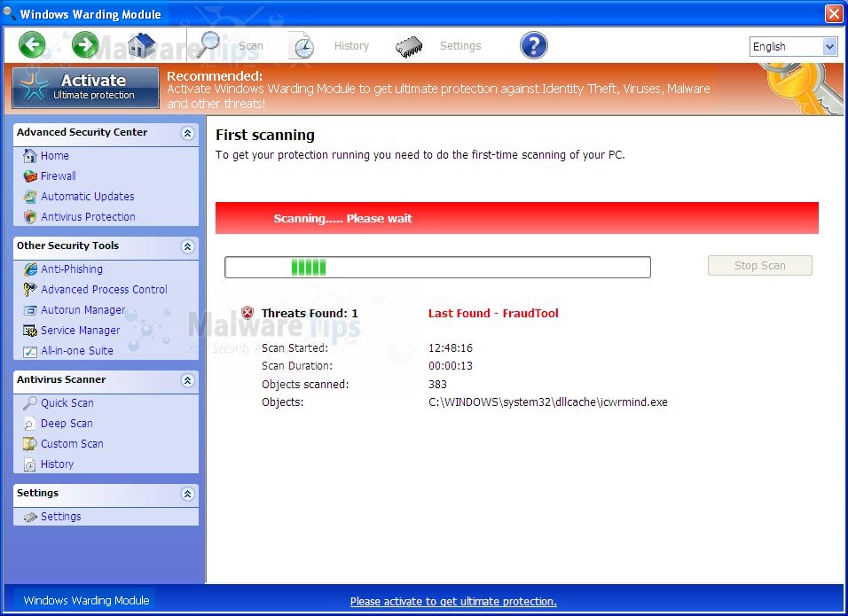The image size is (848, 616).
Task: Open the Anti-Phishing tool link
Action: coord(72,269)
